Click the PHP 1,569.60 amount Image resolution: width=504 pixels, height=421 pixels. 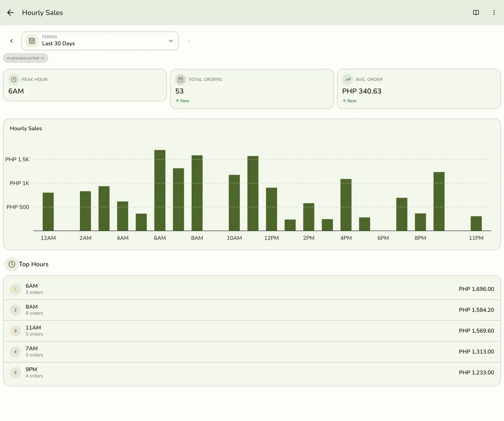tap(476, 331)
